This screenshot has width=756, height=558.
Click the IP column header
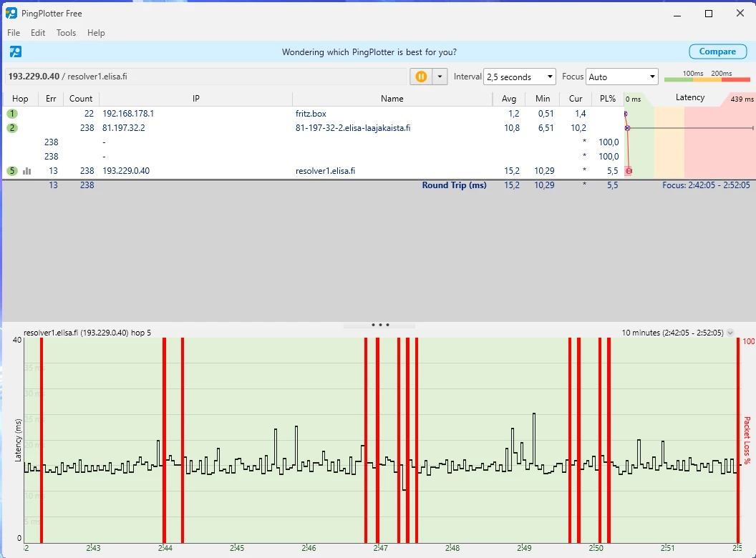[195, 98]
